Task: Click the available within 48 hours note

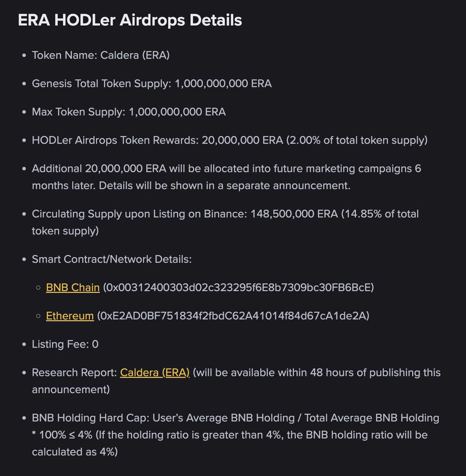Action: pos(317,372)
